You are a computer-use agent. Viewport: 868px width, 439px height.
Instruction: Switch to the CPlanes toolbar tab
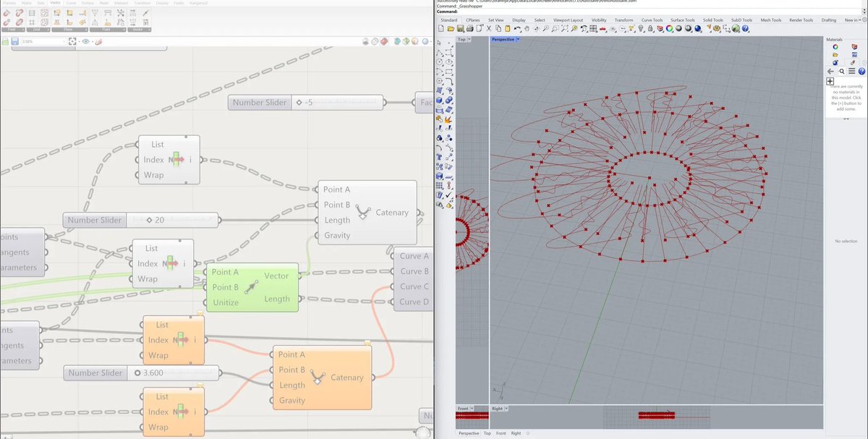(x=472, y=20)
